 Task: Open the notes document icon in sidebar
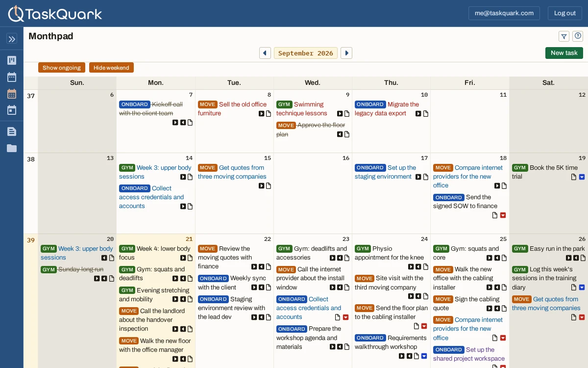(12, 131)
